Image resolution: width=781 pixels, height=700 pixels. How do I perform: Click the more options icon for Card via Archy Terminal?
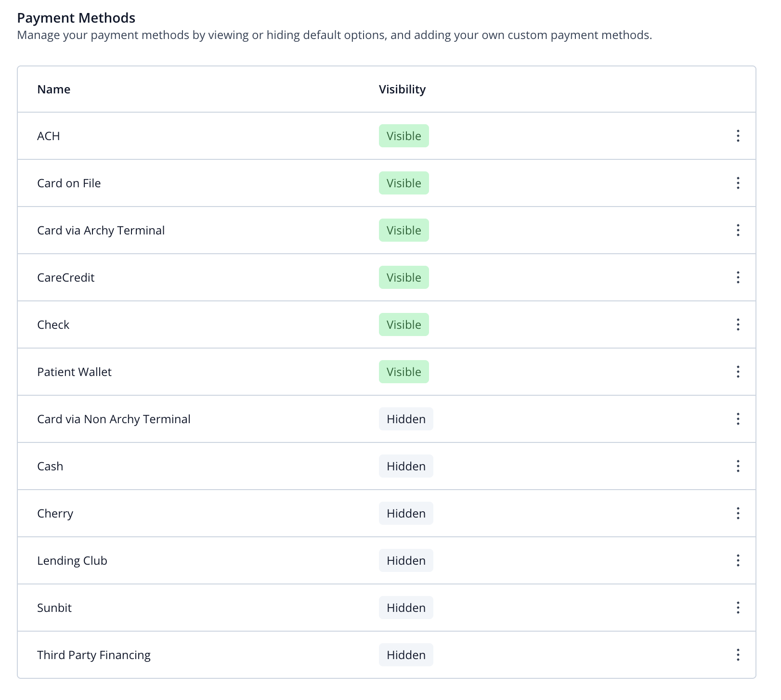738,230
